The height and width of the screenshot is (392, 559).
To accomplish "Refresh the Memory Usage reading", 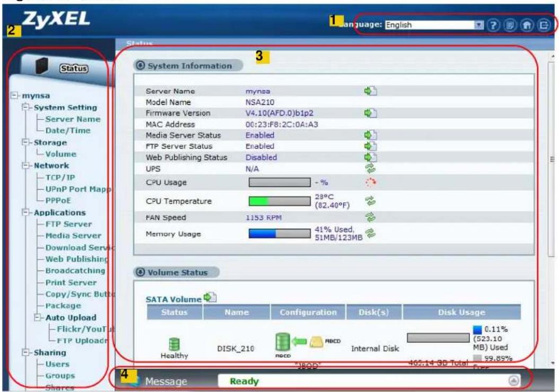I will [370, 233].
